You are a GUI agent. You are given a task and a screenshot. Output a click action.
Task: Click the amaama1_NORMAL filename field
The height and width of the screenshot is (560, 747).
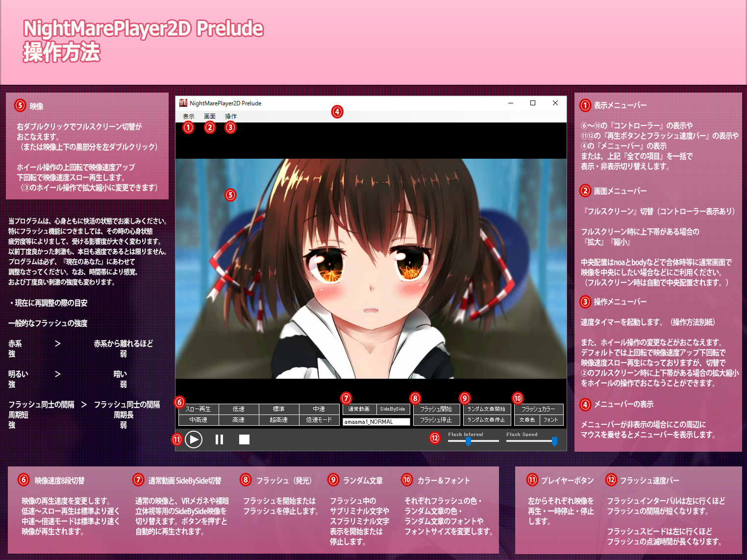click(x=376, y=422)
